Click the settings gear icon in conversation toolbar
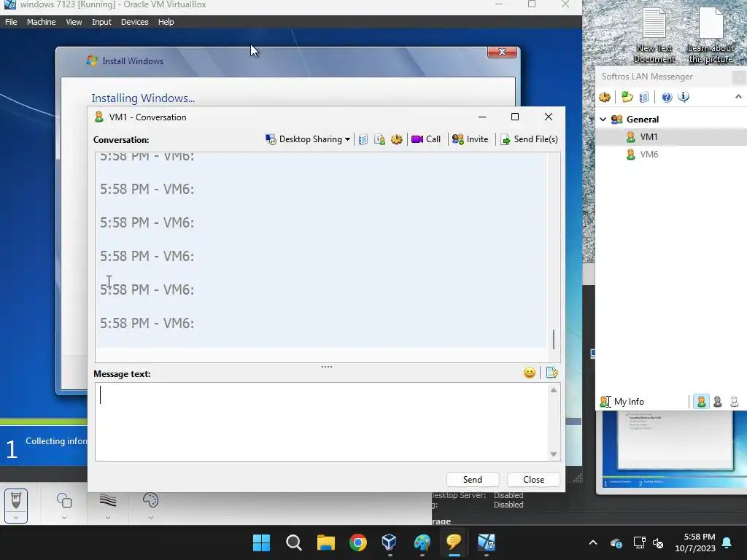747x560 pixels. (396, 139)
